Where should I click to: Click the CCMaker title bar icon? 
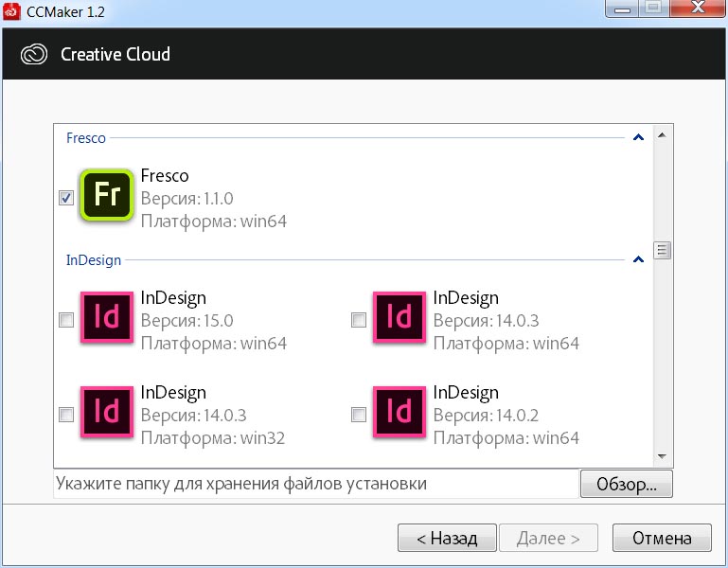pos(11,10)
